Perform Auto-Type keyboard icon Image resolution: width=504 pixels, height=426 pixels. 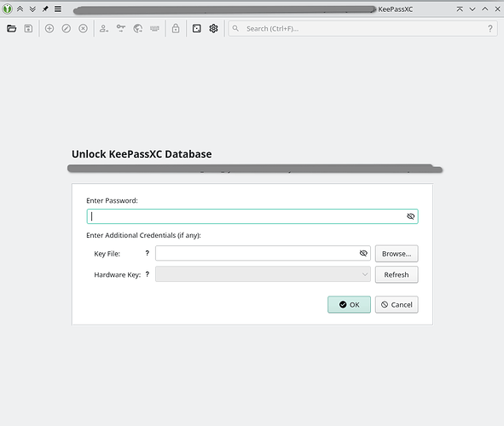pyautogui.click(x=154, y=29)
